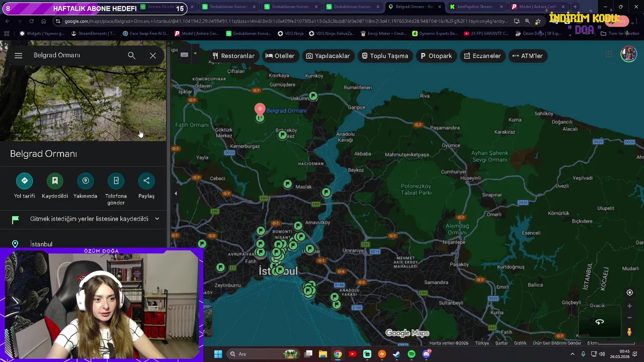Click the saved flag marker near Bahçeköy
644x362 pixels.
coord(283,135)
